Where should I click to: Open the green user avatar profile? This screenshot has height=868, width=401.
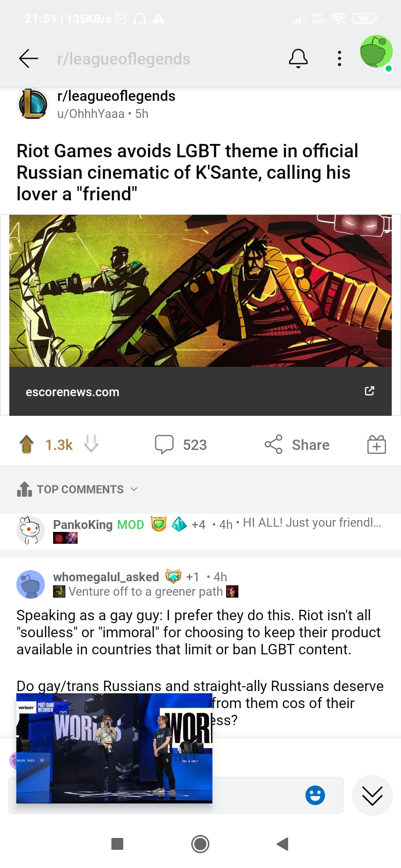376,52
